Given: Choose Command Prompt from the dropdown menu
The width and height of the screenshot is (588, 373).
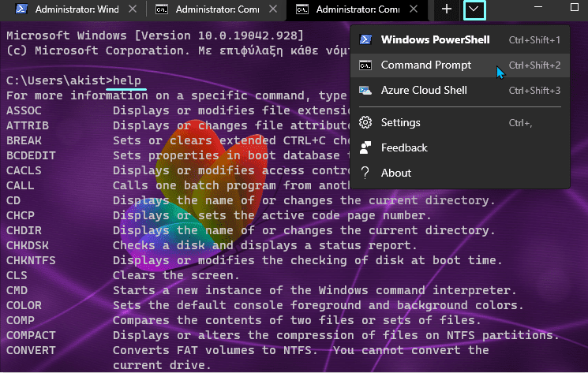Looking at the screenshot, I should pos(460,65).
